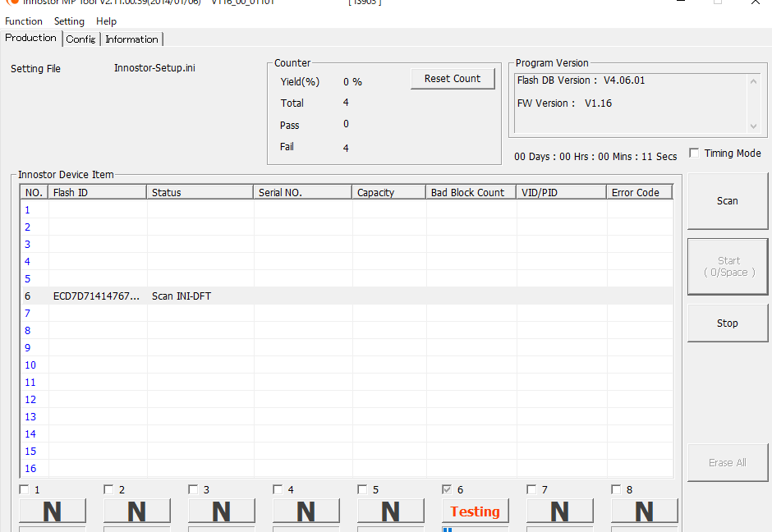Click Flash DB Version V4.06.01 text
Screen dimensions: 772x532
[581, 80]
